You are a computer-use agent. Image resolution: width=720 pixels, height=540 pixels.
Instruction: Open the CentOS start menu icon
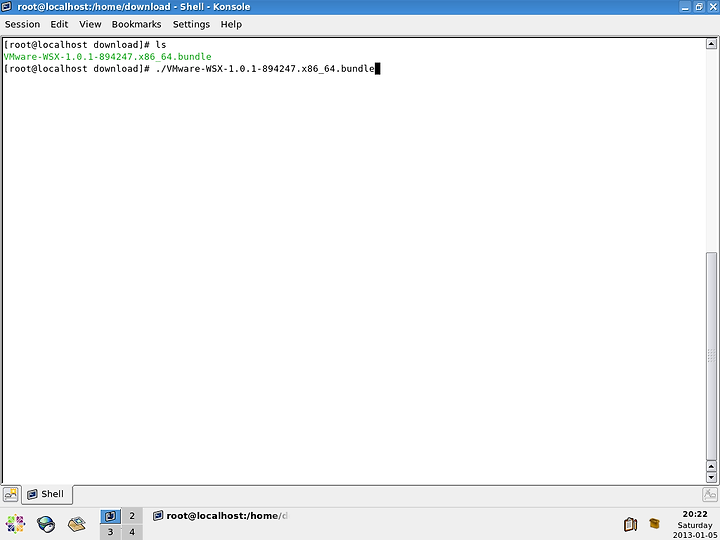(15, 524)
